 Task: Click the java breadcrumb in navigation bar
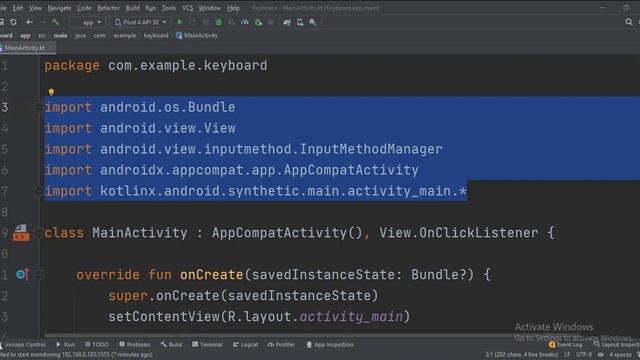80,36
